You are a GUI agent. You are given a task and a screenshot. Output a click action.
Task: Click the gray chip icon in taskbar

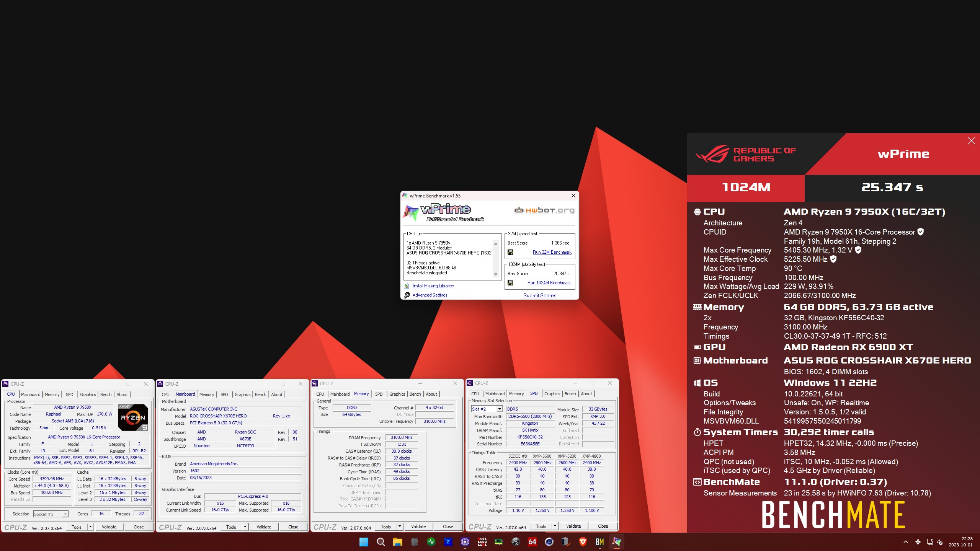point(414,542)
